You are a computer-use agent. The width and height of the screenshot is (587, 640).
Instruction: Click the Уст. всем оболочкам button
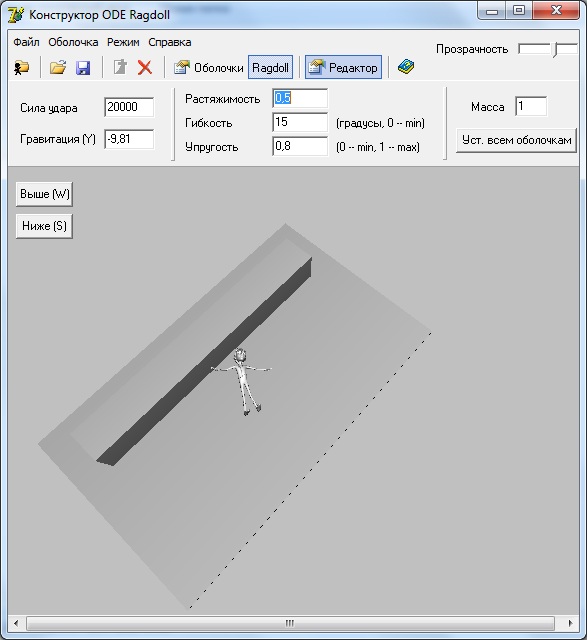click(516, 140)
